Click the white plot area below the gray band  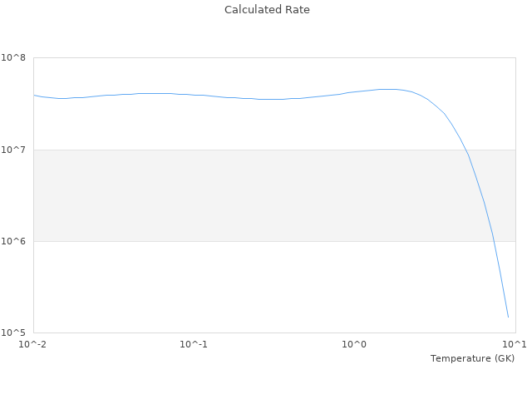pos(249,287)
